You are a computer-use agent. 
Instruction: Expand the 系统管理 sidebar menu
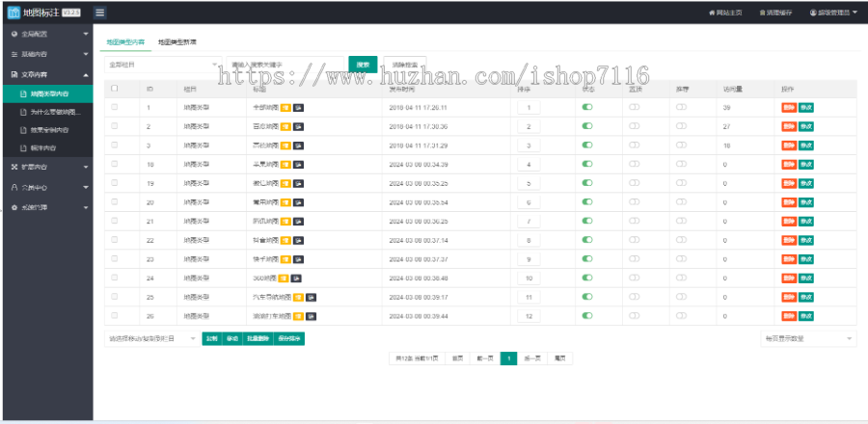click(x=46, y=207)
